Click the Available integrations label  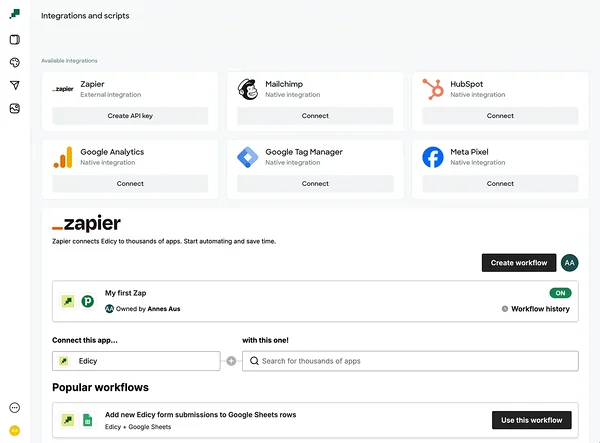[x=69, y=60]
